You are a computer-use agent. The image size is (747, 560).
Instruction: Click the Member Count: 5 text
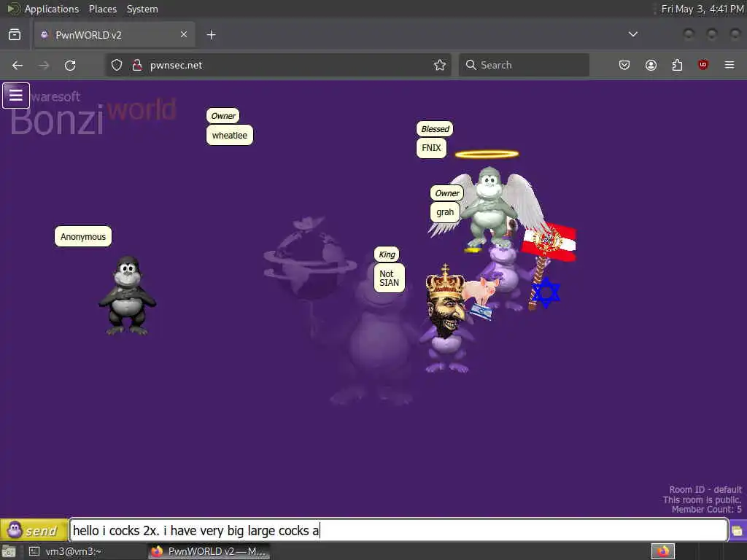click(706, 510)
